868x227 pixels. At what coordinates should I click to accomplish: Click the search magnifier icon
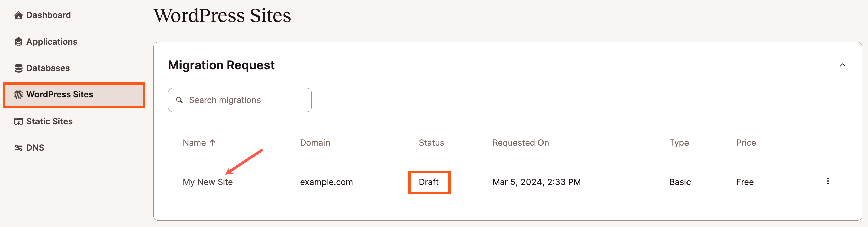(x=179, y=100)
